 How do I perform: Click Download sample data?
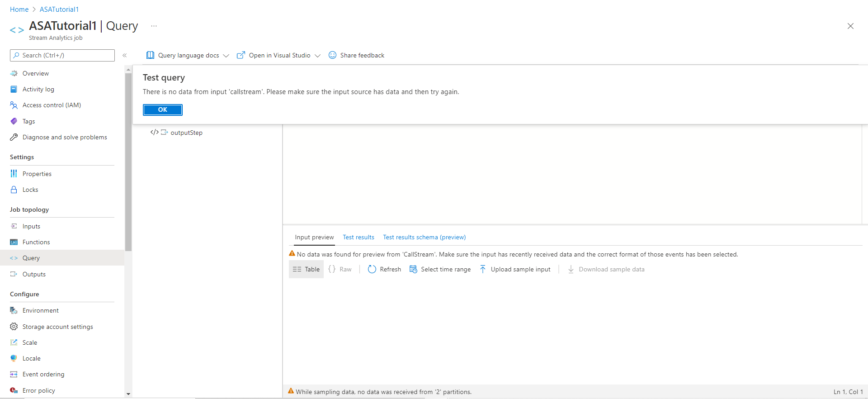pos(606,269)
